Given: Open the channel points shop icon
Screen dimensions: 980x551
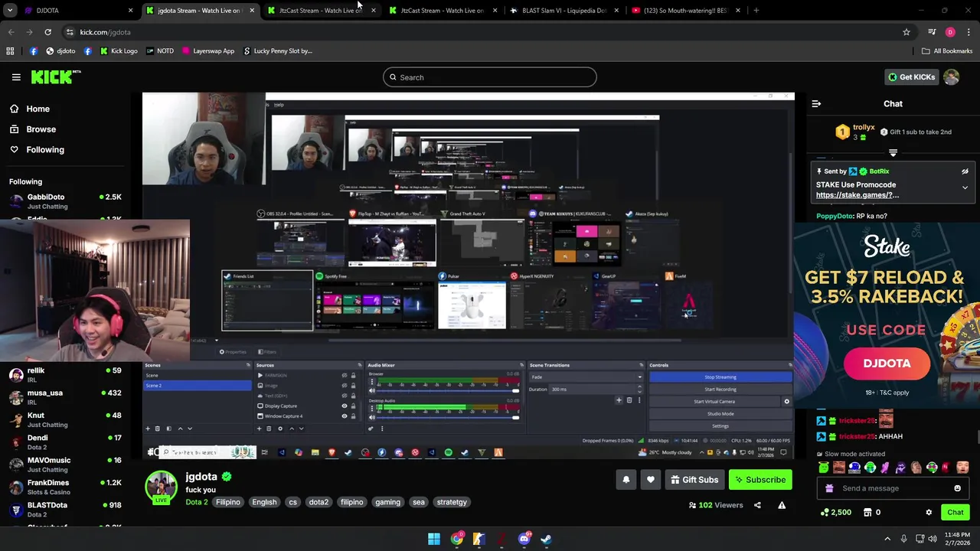Looking at the screenshot, I should [x=867, y=513].
